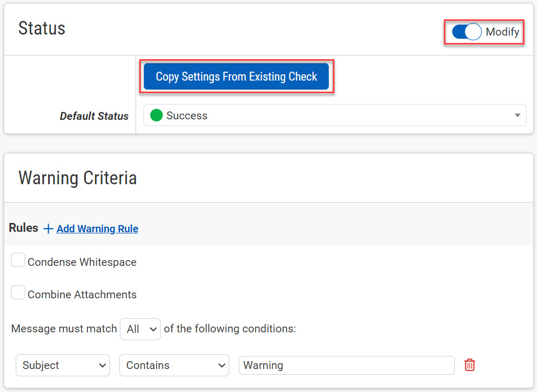Check the Combine Attachments checkbox
Viewport: 537px width, 392px height.
click(x=18, y=293)
